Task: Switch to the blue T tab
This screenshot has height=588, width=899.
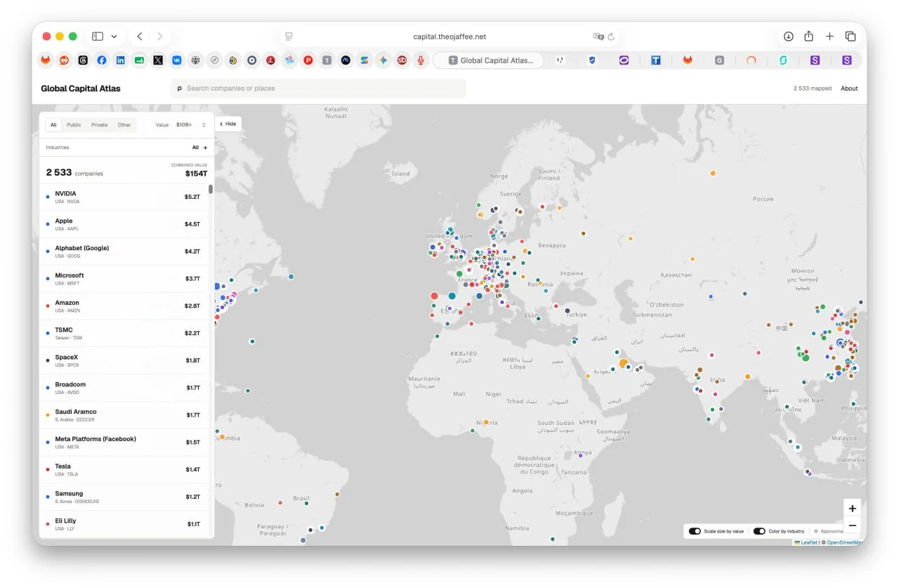Action: pos(655,60)
